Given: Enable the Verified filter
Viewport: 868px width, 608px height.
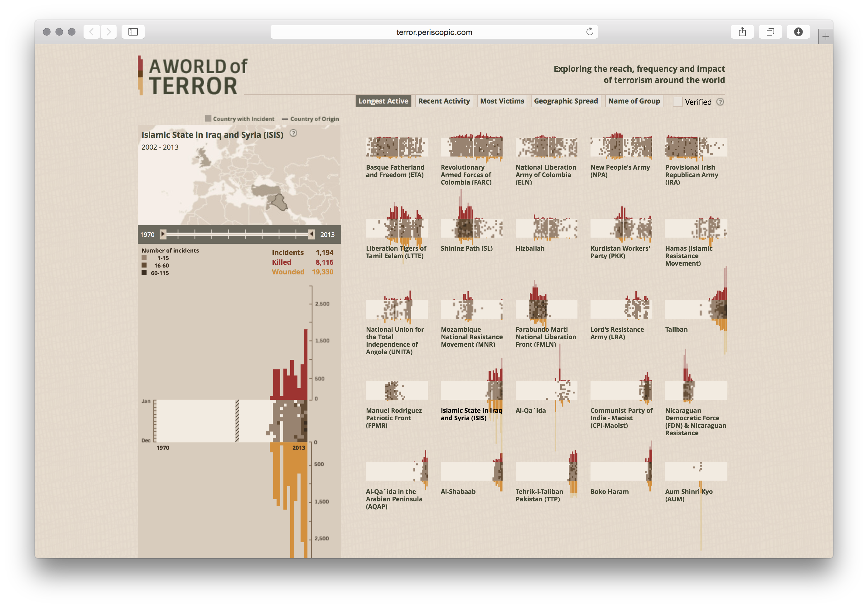Looking at the screenshot, I should point(677,102).
